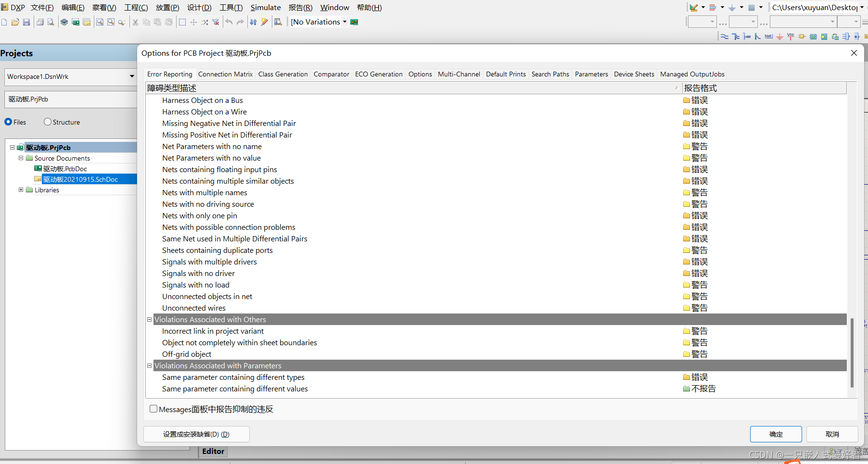Click the Place Net Label icon
The image size is (868, 464).
[769, 37]
